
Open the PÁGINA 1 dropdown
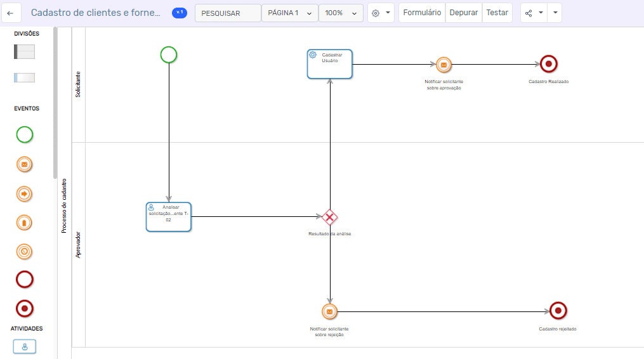click(x=289, y=13)
